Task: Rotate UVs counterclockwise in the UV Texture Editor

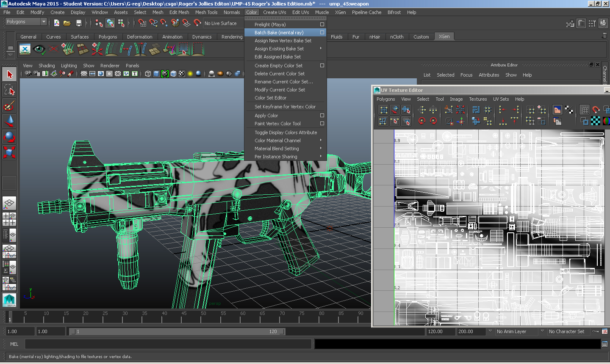Action: click(421, 121)
